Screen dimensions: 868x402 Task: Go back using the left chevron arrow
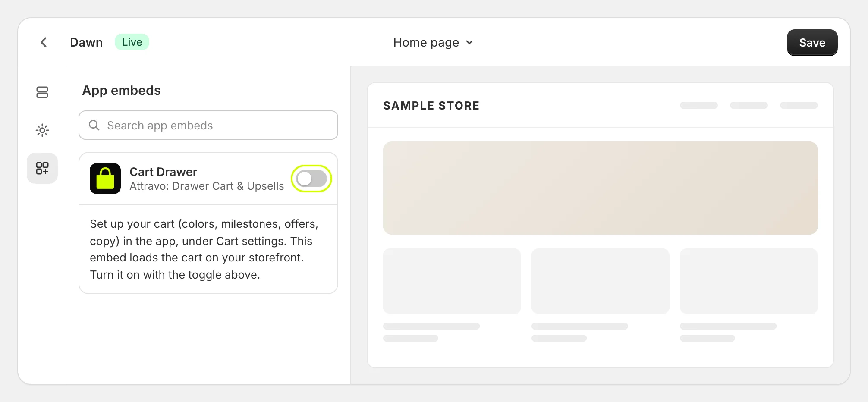[44, 42]
